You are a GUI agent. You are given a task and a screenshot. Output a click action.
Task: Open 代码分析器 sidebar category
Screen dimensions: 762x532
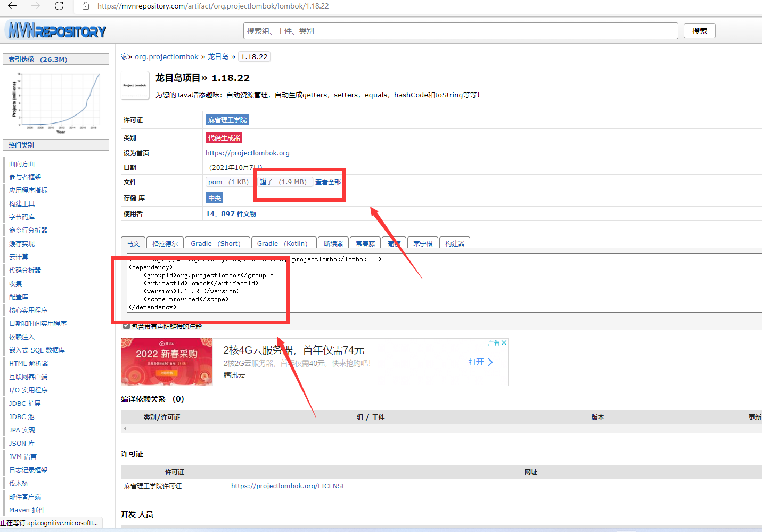(25, 270)
